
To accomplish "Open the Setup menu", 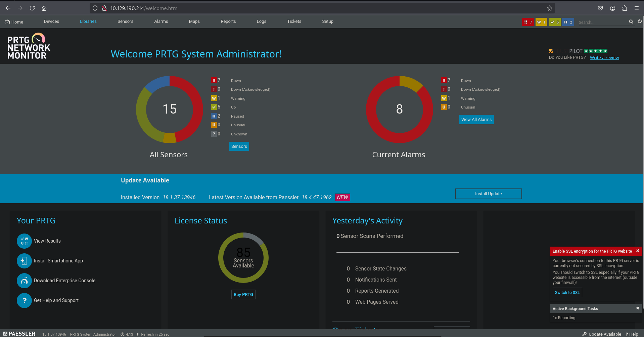I will [327, 22].
